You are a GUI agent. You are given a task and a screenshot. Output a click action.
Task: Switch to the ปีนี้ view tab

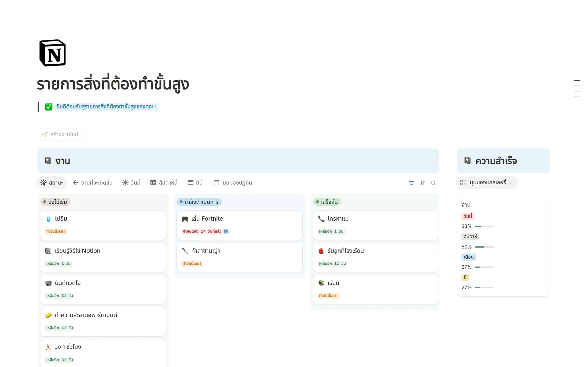[195, 183]
